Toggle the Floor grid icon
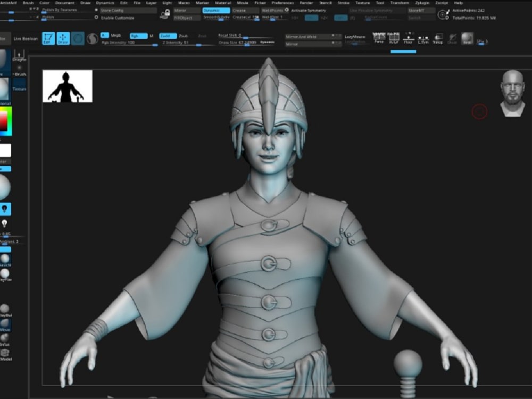Screen dimensions: 532x399 click(408, 38)
